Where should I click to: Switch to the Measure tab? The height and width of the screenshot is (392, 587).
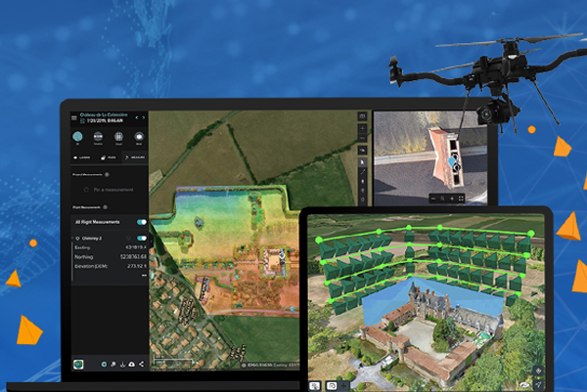point(137,156)
